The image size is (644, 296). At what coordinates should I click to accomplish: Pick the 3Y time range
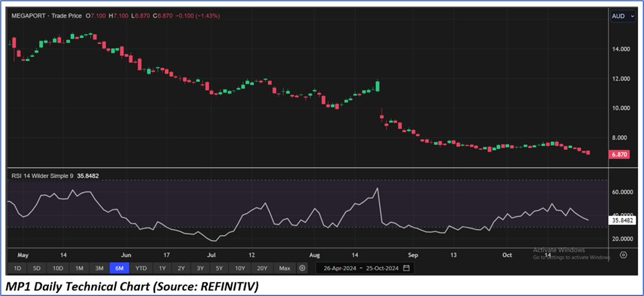click(200, 268)
